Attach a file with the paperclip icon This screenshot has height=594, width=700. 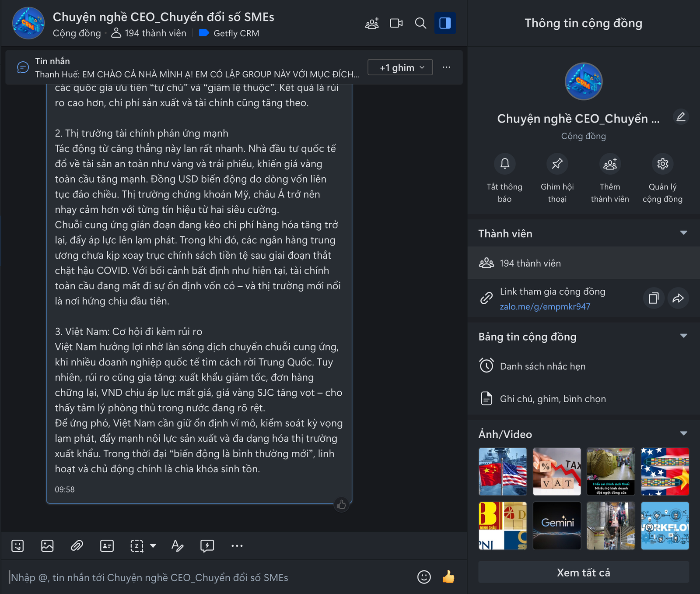77,546
